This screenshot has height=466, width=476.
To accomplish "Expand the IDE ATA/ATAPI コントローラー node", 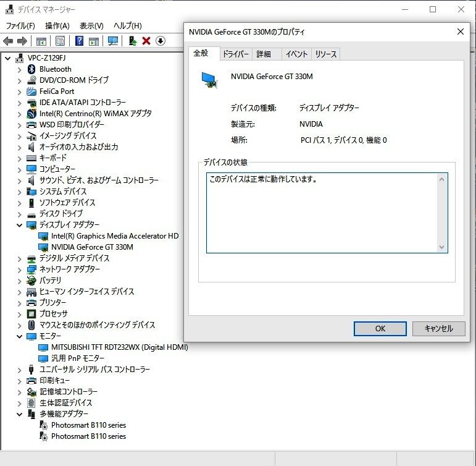I will 20,103.
